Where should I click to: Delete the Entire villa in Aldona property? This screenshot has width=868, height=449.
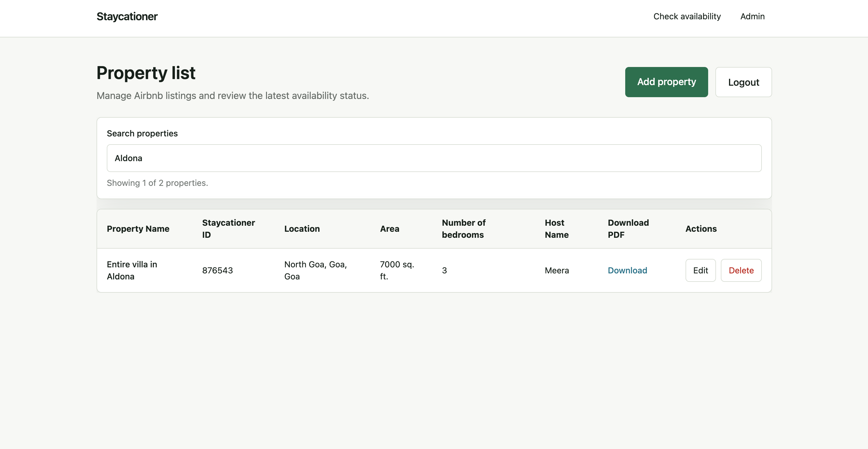pos(741,270)
